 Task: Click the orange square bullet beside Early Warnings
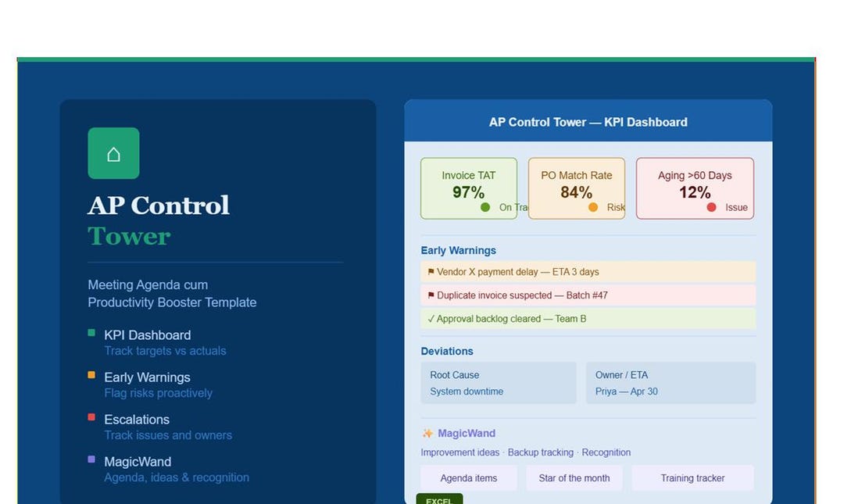[91, 375]
